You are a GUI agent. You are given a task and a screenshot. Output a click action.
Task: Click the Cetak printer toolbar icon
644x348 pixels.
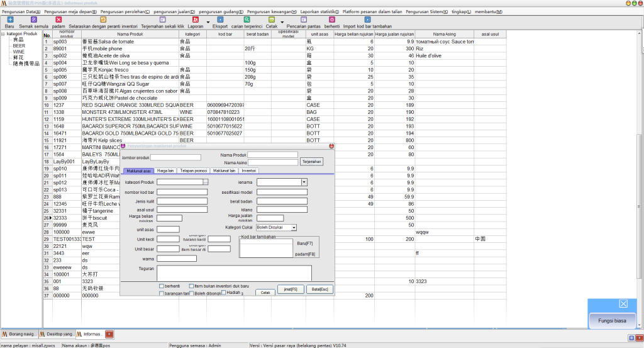click(272, 20)
